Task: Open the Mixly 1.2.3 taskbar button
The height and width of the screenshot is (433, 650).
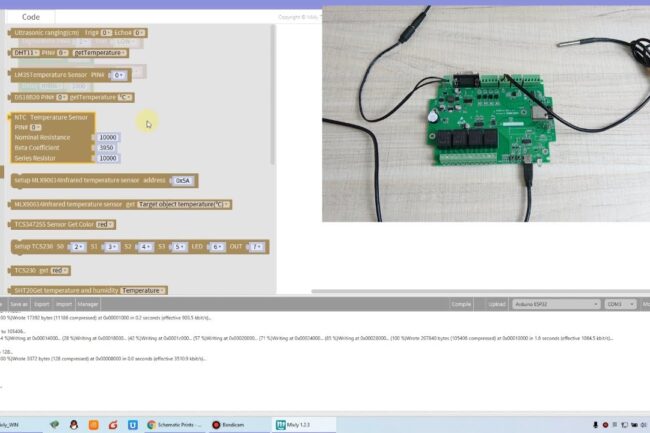Action: pyautogui.click(x=297, y=425)
